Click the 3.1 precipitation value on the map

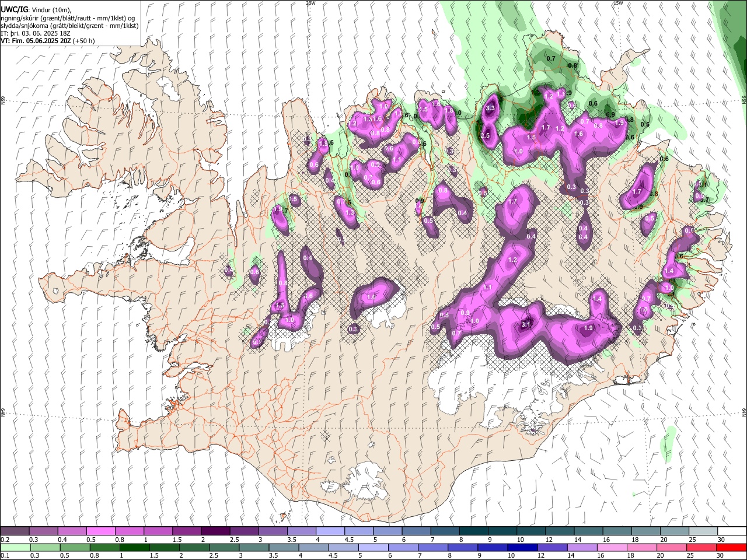(526, 325)
